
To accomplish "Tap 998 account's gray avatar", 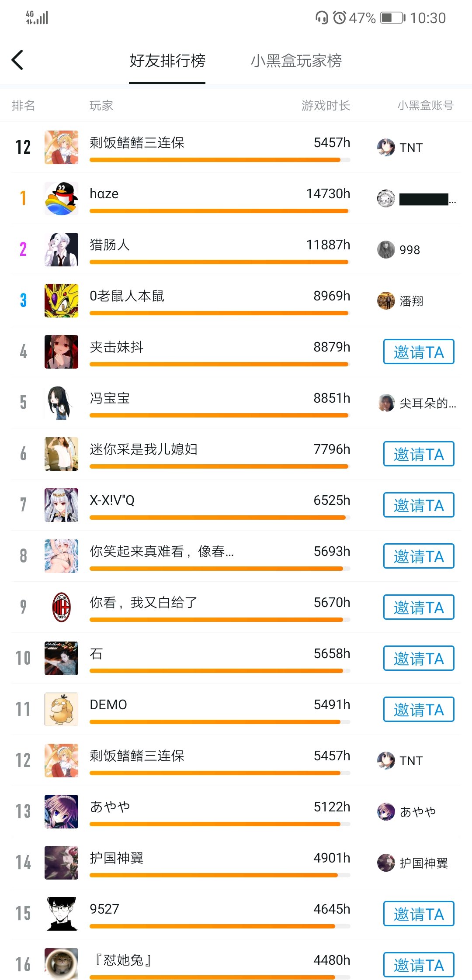I will click(x=386, y=250).
